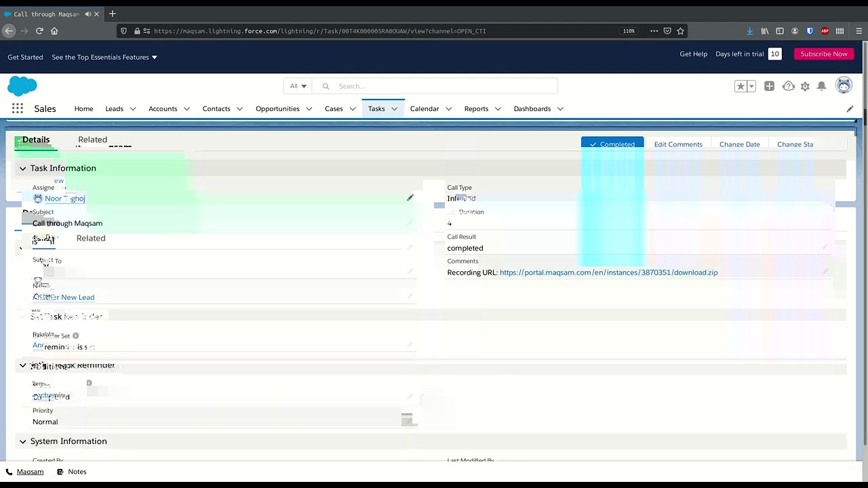Click the edit navigation pencil icon
Image resolution: width=868 pixels, height=488 pixels.
[850, 108]
